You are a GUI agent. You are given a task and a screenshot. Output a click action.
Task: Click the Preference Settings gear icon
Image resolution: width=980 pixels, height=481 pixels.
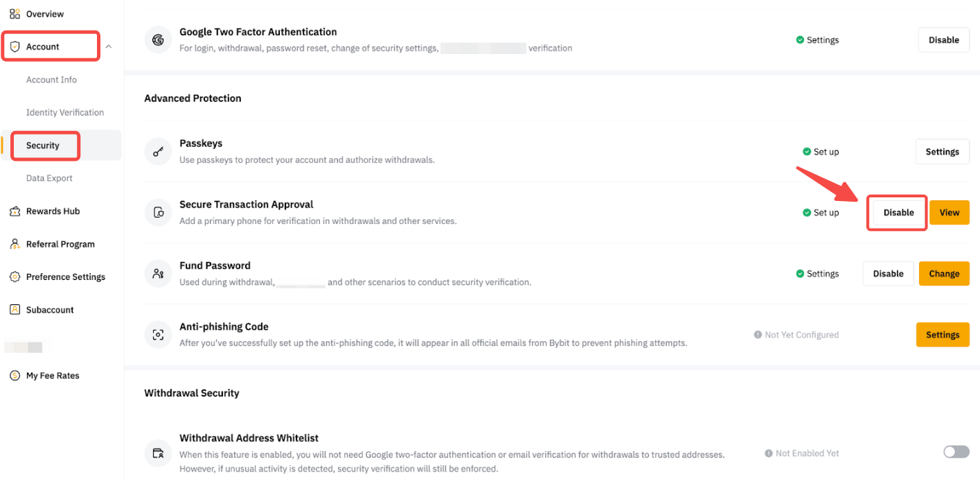coord(15,277)
